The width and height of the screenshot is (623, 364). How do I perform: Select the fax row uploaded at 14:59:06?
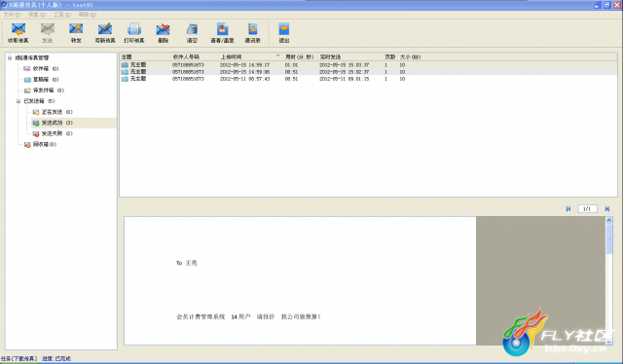(x=369, y=72)
